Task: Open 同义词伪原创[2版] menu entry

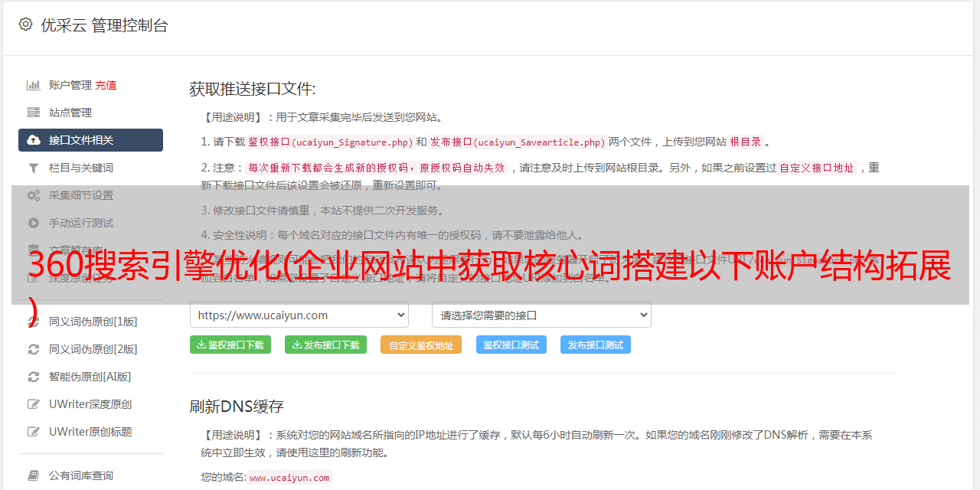Action: (x=93, y=349)
